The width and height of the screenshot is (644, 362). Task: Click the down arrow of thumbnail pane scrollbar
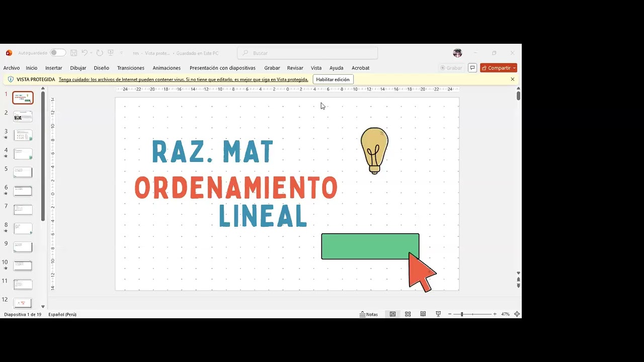click(x=43, y=306)
